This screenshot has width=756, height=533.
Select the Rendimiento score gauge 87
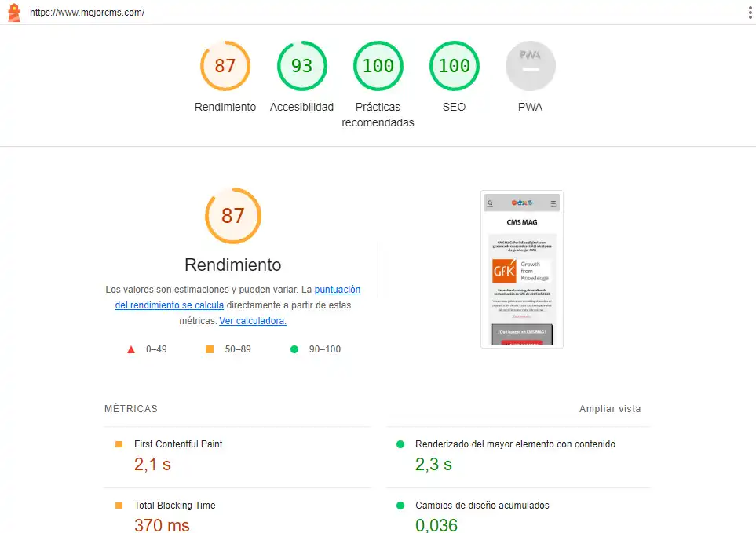coord(225,66)
